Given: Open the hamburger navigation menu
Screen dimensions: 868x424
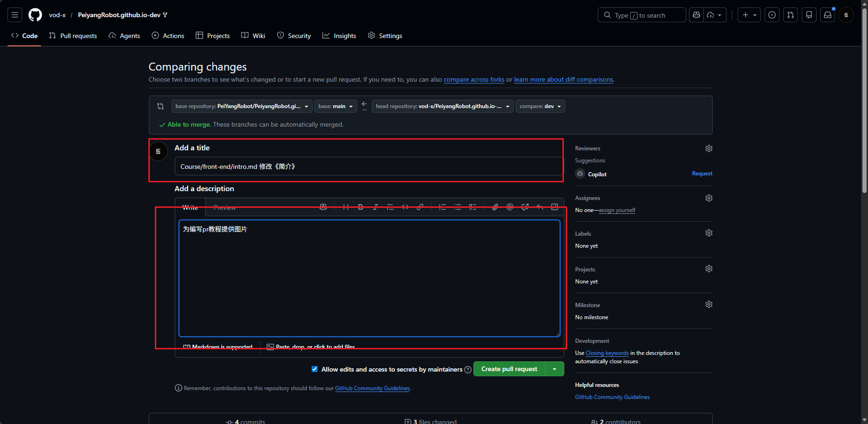Looking at the screenshot, I should (x=15, y=15).
